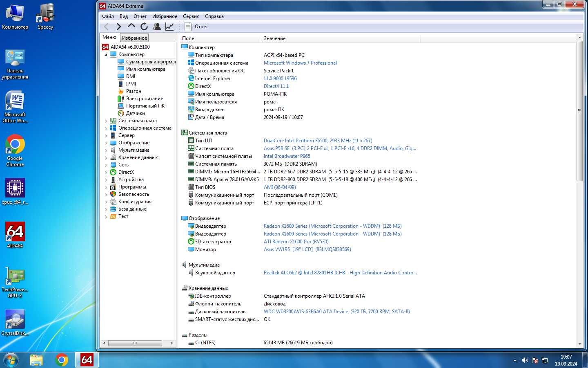Viewport: 588px width, 368px height.
Task: Open the Asus VW195 monitor link
Action: (x=307, y=249)
